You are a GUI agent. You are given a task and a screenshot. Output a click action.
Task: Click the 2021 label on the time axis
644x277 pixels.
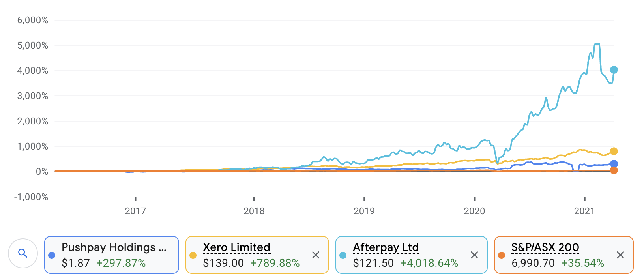(584, 211)
